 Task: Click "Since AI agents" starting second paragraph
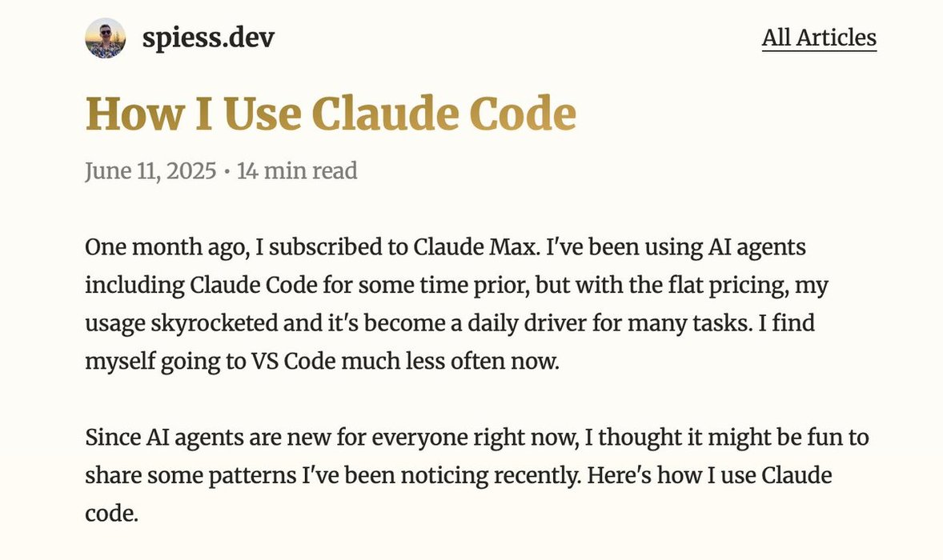click(154, 438)
